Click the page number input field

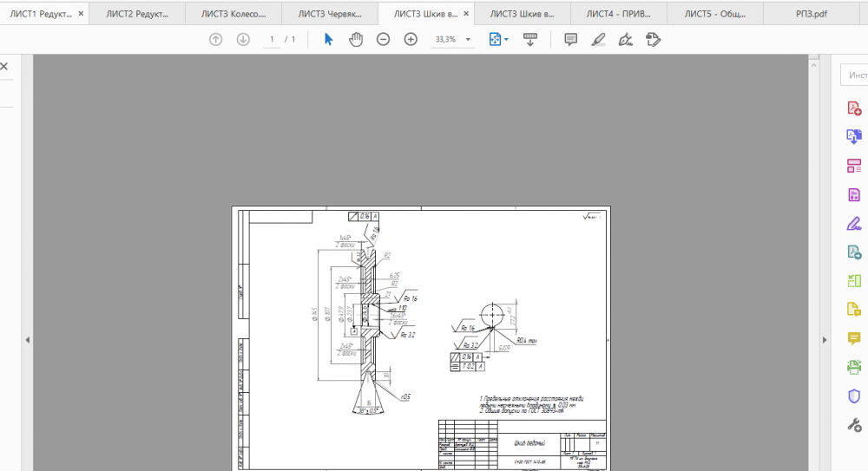(x=273, y=40)
